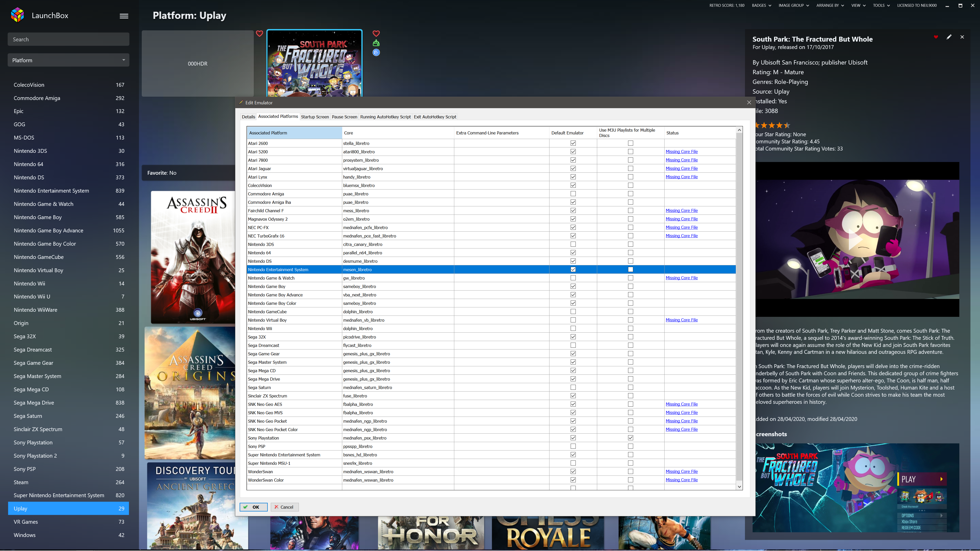Click heart icon beside 000HDR game tile
Viewport: 980px width, 551px height.
point(260,33)
